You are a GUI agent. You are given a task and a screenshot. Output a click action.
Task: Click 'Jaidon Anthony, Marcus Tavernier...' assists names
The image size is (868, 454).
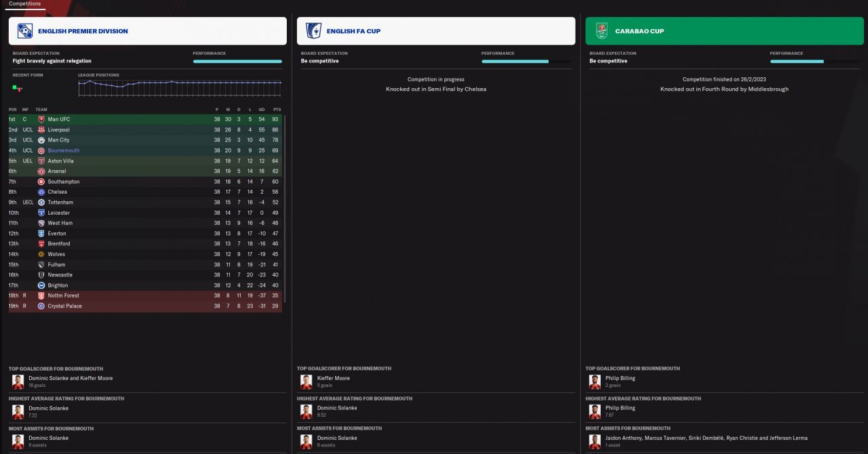click(x=707, y=438)
